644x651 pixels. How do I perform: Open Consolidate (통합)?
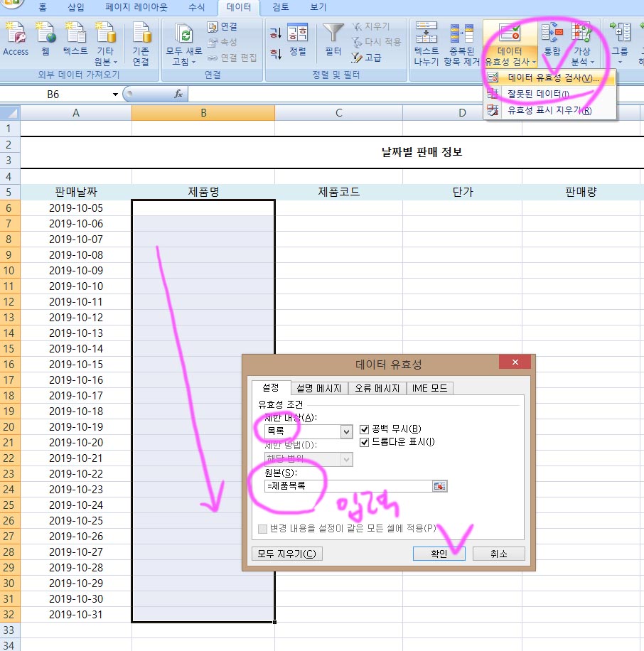pos(552,39)
